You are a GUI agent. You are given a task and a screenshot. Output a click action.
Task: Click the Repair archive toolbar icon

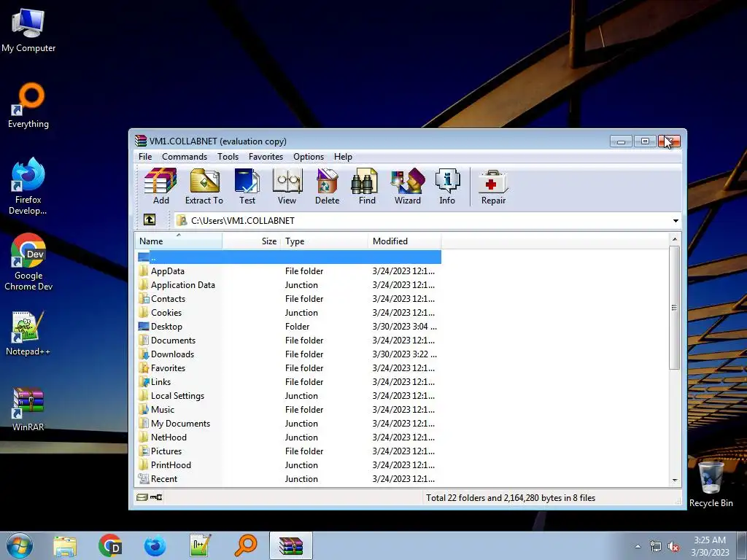click(x=493, y=186)
